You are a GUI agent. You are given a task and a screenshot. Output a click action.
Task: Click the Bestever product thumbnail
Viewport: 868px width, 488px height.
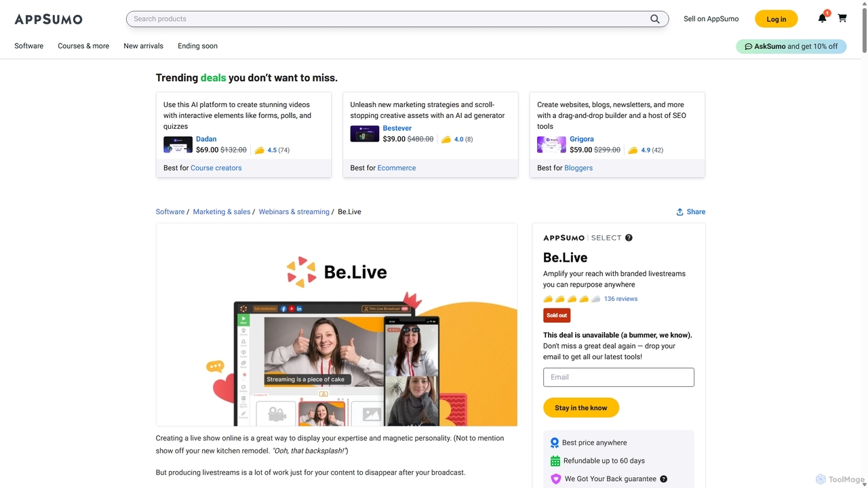coord(365,134)
